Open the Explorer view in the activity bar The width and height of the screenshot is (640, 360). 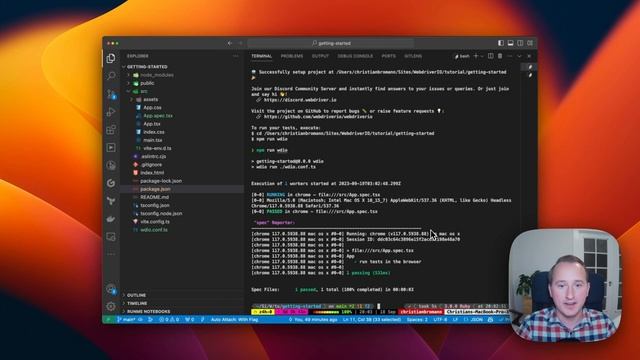click(111, 58)
